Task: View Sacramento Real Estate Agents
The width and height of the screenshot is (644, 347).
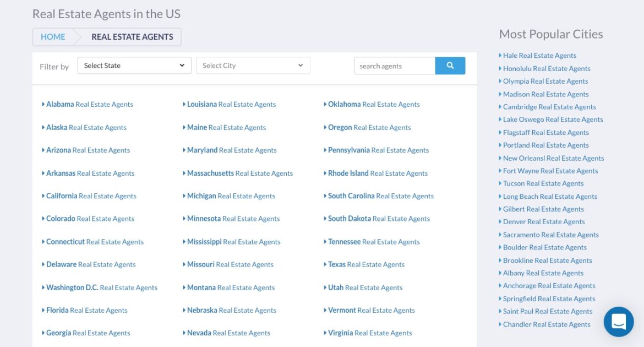Action: [550, 235]
